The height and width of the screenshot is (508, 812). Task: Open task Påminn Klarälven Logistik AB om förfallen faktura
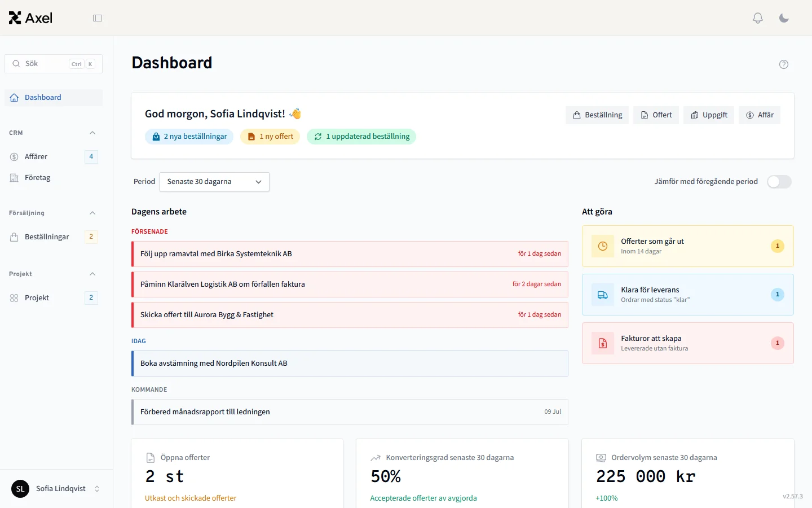click(350, 284)
